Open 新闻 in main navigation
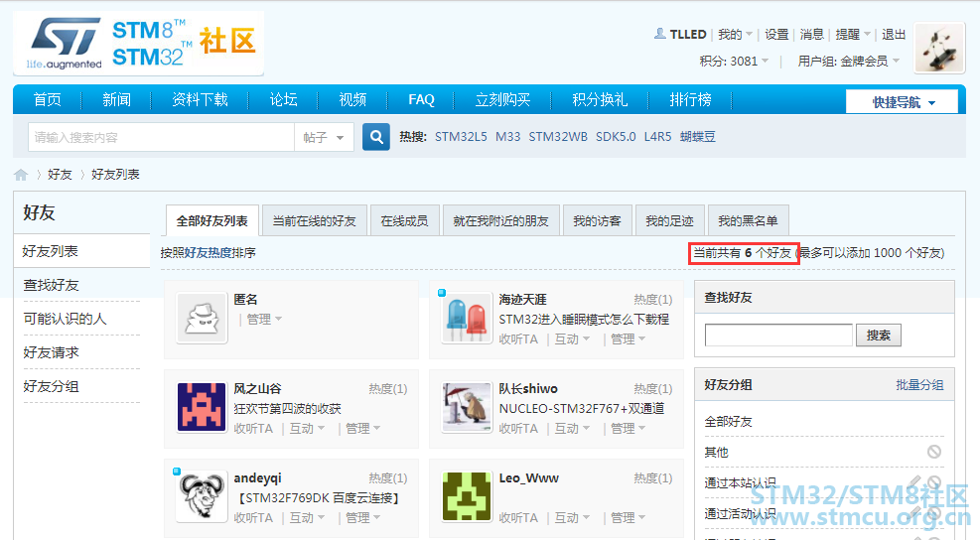This screenshot has height=540, width=980. [117, 100]
